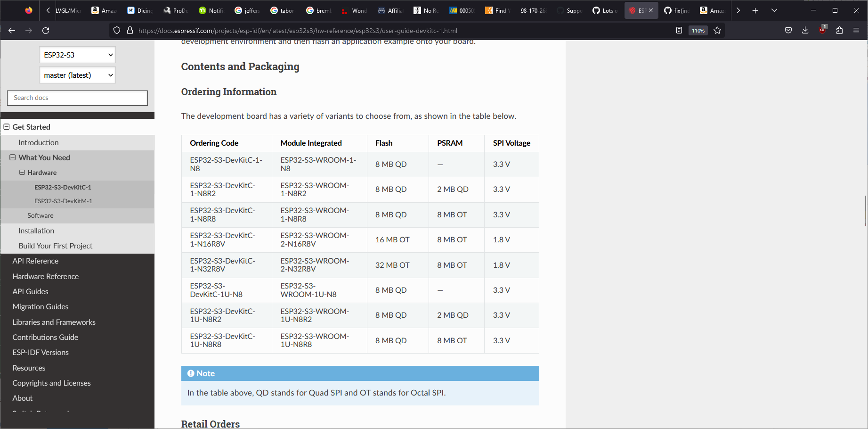Open the uBlock Origin extension icon
This screenshot has height=429, width=868.
822,30
